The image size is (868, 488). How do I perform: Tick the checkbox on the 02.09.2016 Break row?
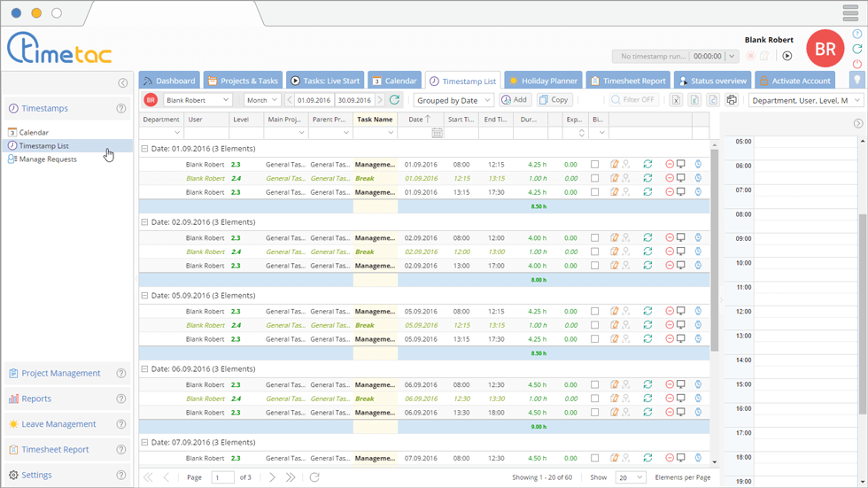(595, 252)
